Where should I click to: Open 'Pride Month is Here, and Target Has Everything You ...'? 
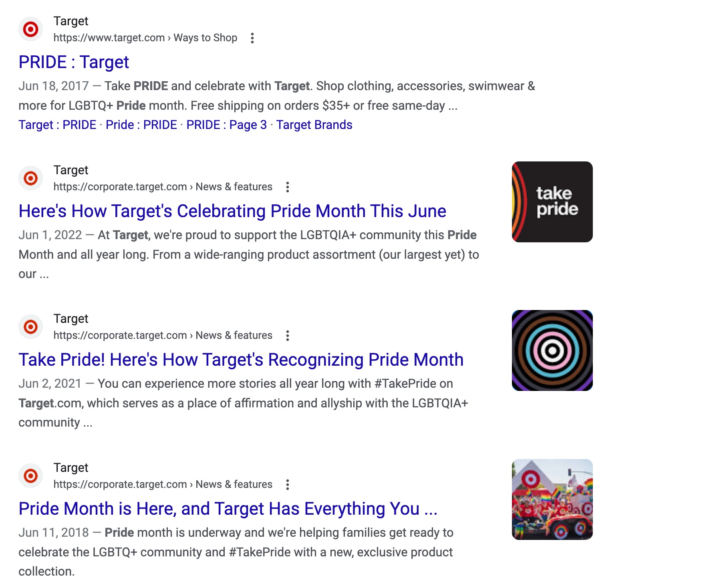tap(228, 509)
